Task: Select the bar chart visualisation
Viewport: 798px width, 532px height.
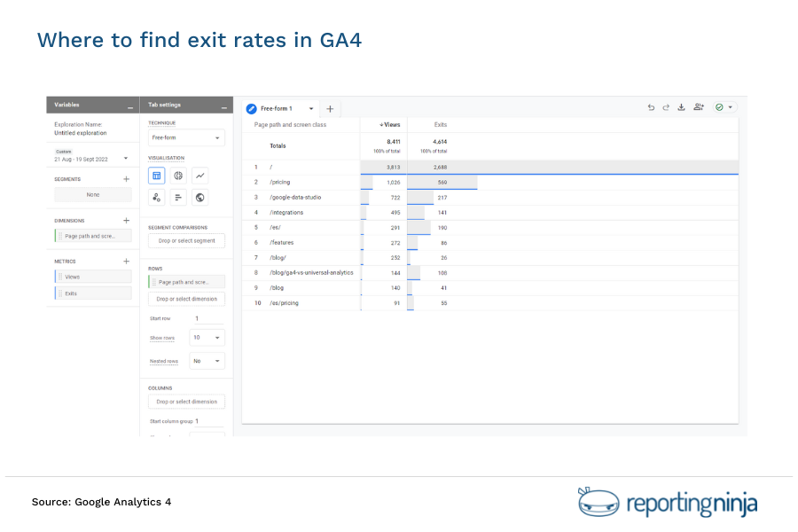Action: point(177,197)
